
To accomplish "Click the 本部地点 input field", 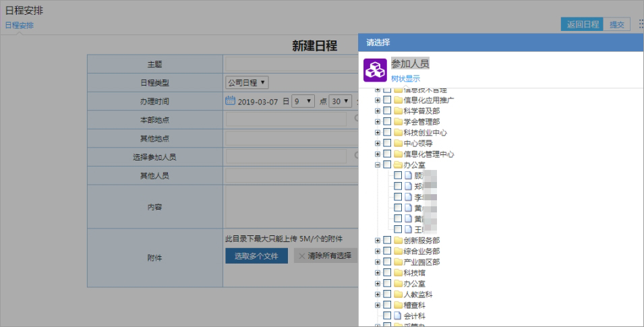I will click(286, 119).
